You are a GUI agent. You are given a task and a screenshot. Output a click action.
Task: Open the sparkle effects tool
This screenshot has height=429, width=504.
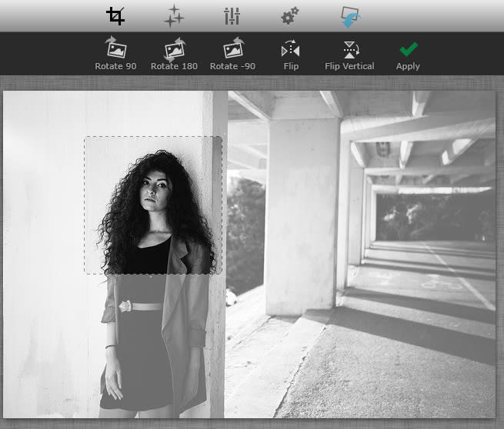[x=174, y=15]
